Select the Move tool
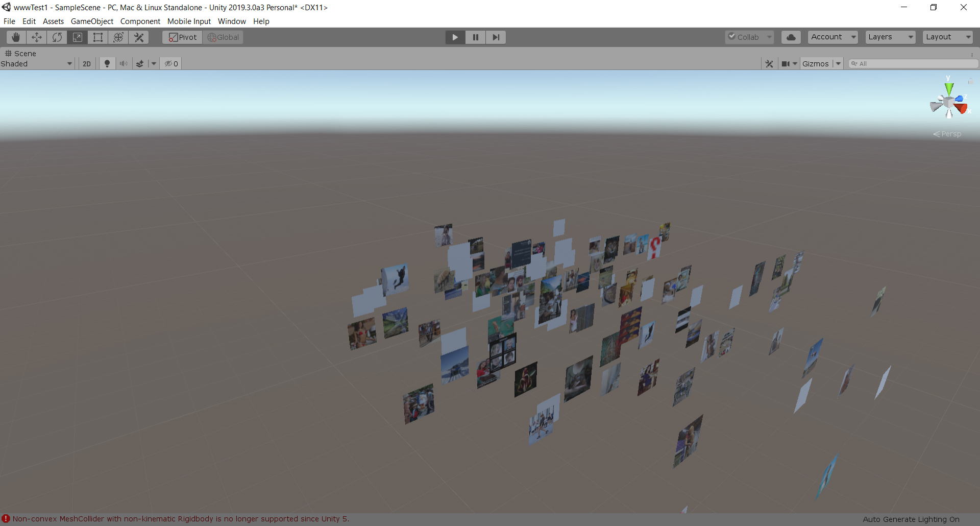The height and width of the screenshot is (526, 980). click(x=37, y=37)
